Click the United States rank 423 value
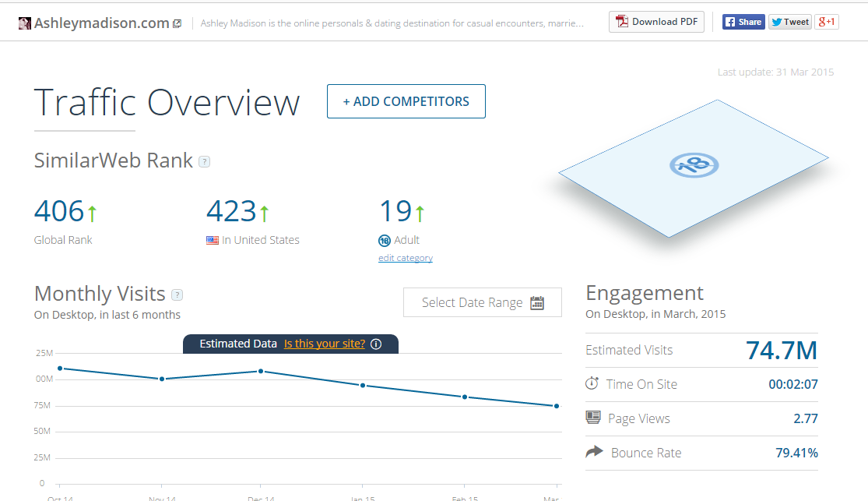Image resolution: width=868 pixels, height=501 pixels. [231, 211]
